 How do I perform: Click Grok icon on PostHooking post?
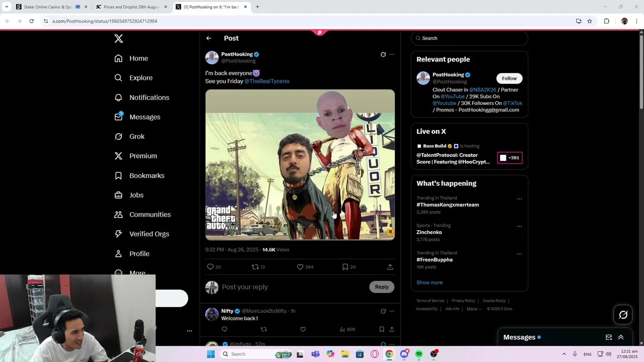click(x=383, y=54)
